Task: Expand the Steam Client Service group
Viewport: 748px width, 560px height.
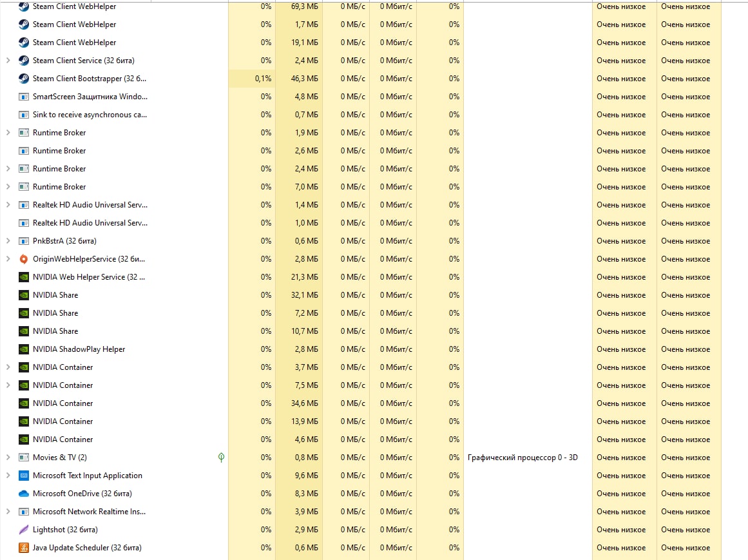Action: pyautogui.click(x=8, y=60)
